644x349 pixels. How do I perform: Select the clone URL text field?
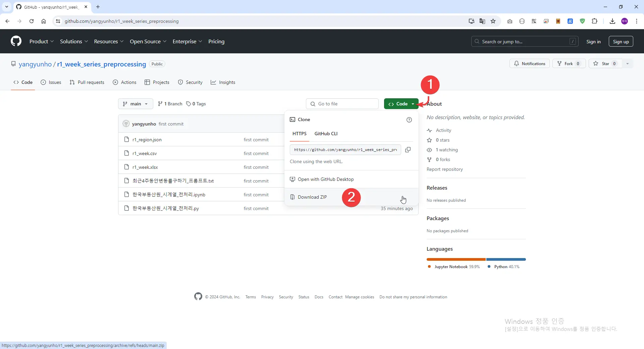345,150
